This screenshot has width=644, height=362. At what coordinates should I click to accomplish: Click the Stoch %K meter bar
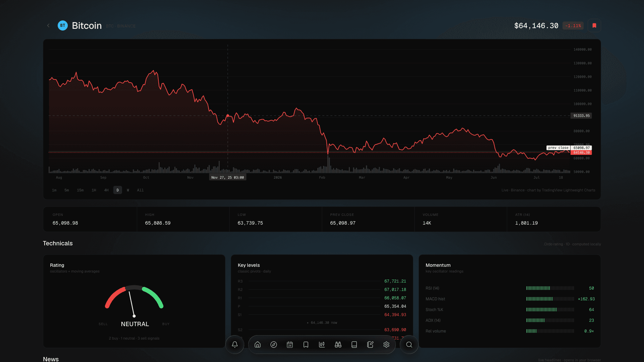click(x=550, y=310)
